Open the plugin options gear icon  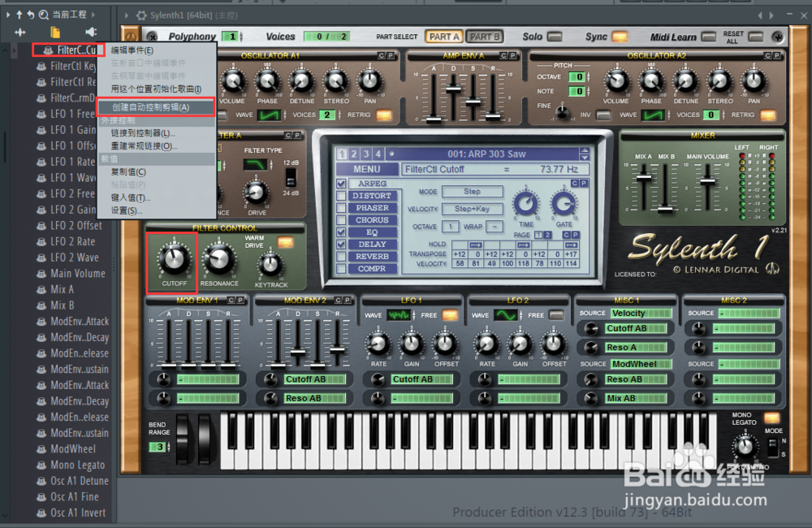click(141, 15)
